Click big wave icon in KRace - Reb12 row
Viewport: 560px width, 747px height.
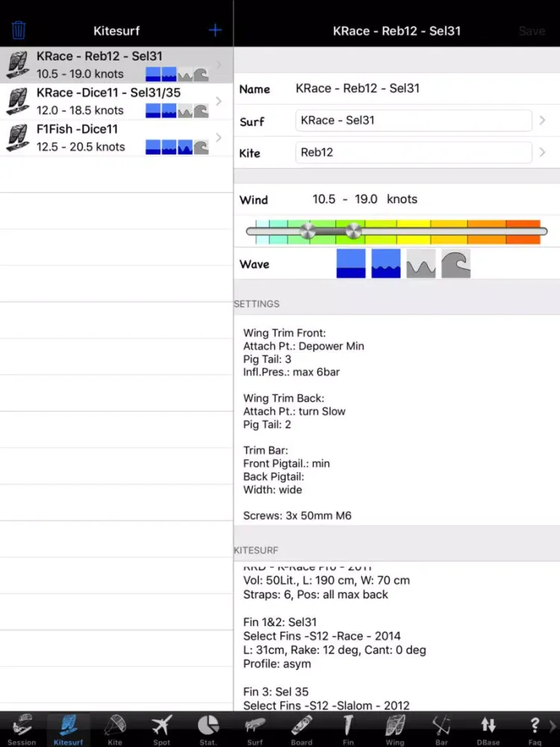pyautogui.click(x=201, y=74)
